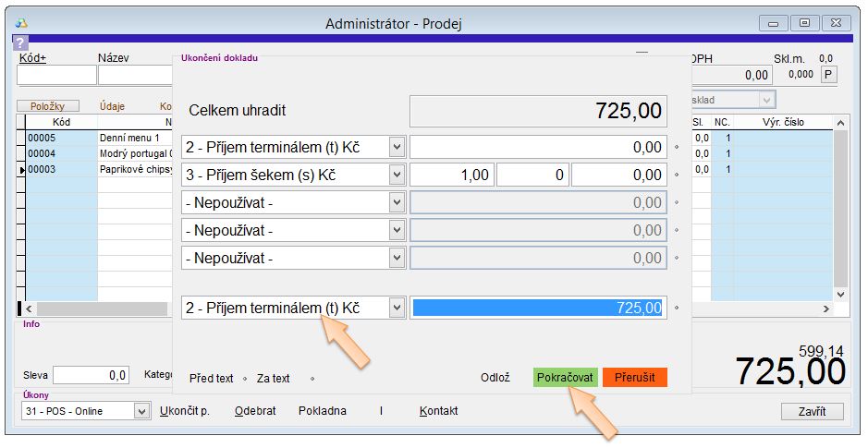Click the down arrow of the vertical scrollbar
868x448 pixels.
click(x=840, y=294)
